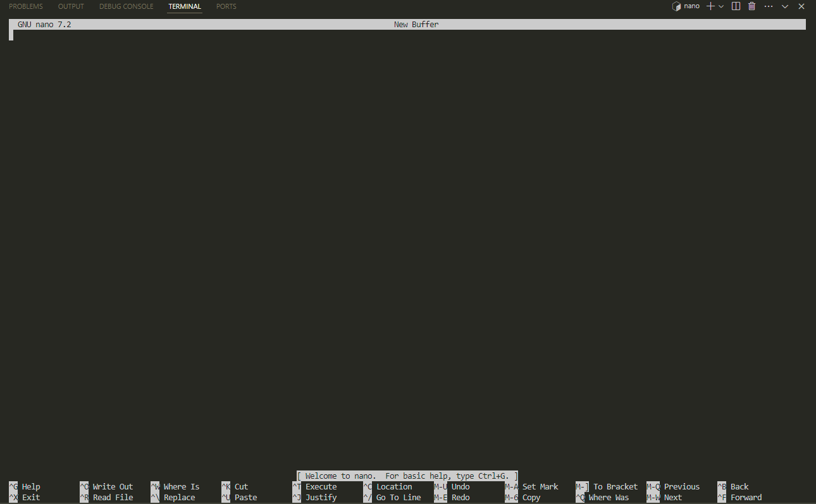Open the Output tab
The height and width of the screenshot is (504, 816).
pyautogui.click(x=71, y=6)
